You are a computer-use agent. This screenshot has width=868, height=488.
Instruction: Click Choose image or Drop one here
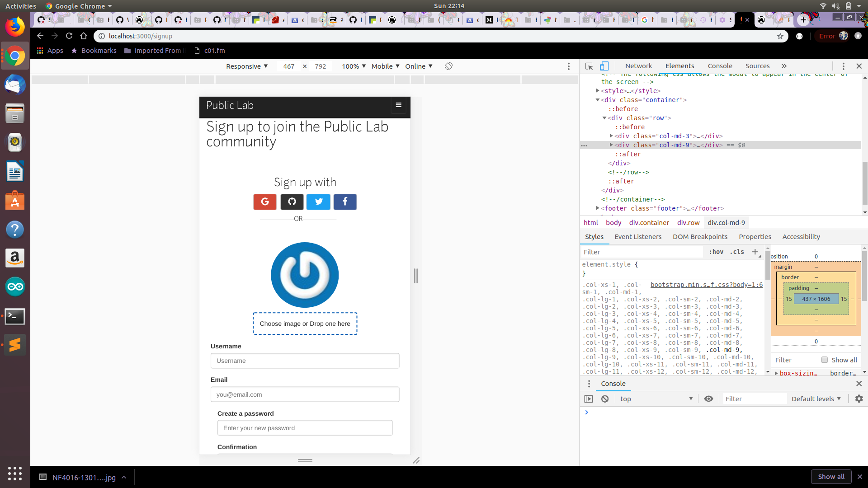pos(305,324)
